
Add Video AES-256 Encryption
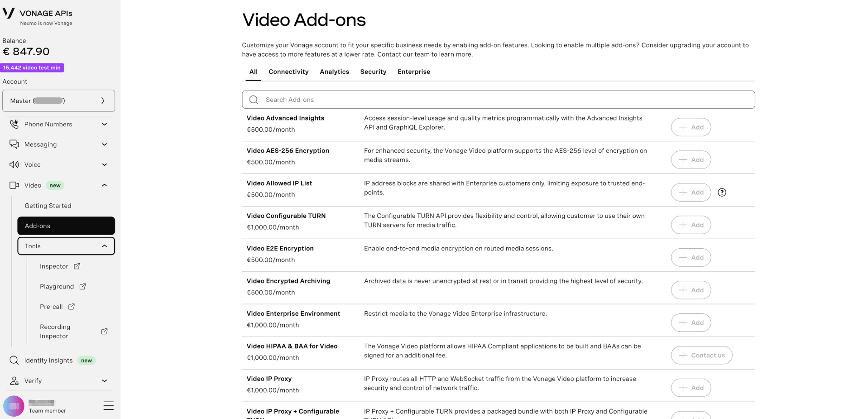click(x=691, y=159)
